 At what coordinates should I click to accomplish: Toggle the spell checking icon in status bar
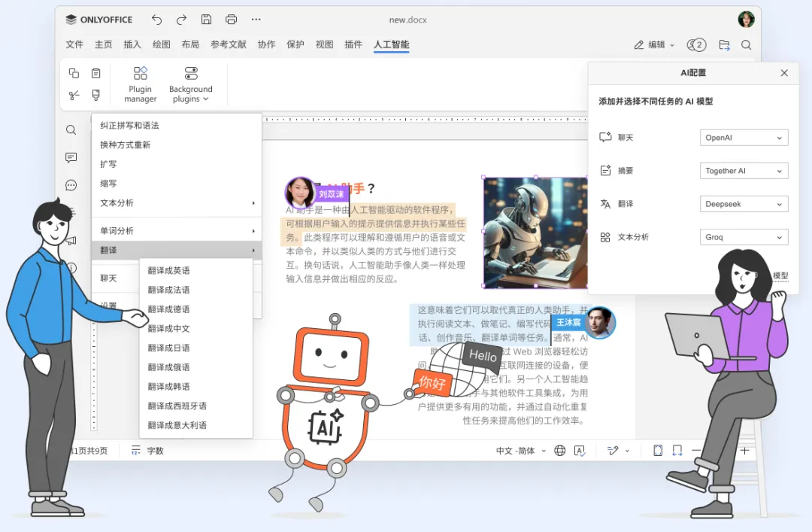tap(580, 451)
